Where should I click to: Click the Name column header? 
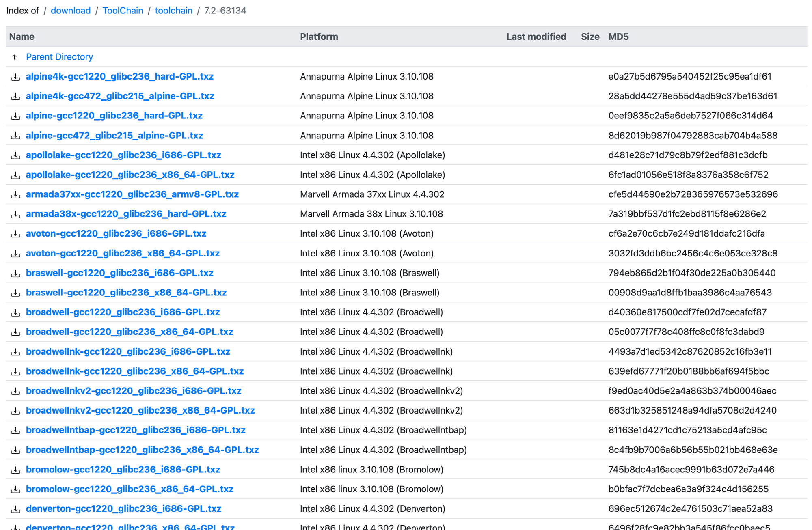pos(22,37)
